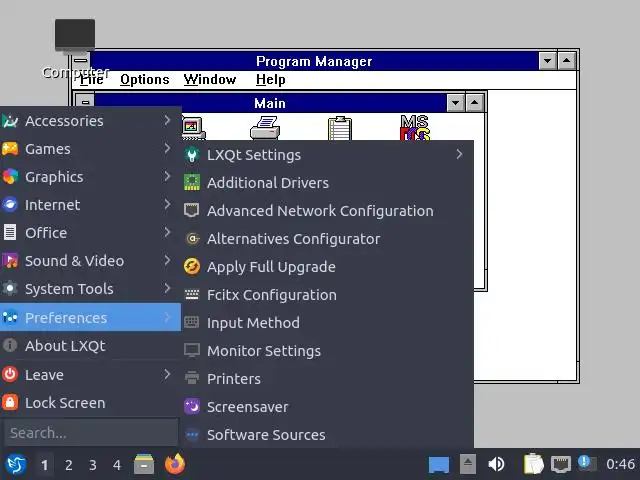Switch to workspace 1

tap(44, 465)
